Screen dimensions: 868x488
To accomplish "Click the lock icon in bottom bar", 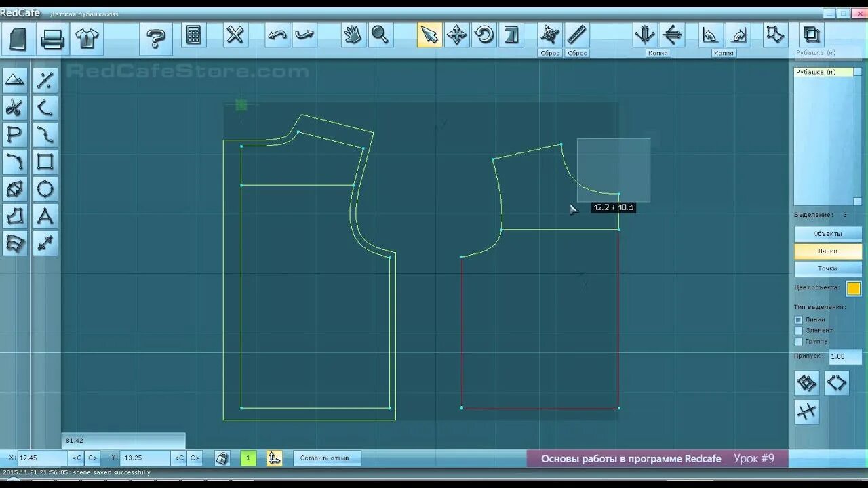I will coord(222,458).
